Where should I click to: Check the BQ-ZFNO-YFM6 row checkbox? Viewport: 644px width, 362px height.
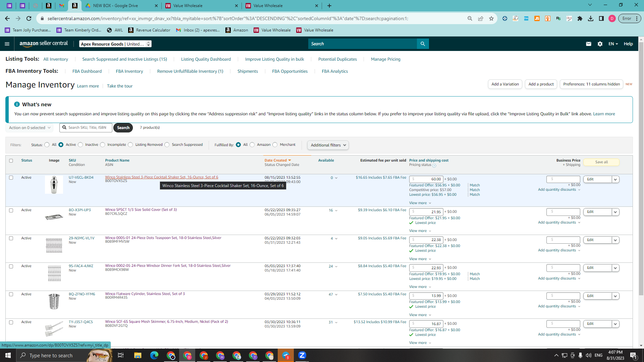click(x=11, y=294)
